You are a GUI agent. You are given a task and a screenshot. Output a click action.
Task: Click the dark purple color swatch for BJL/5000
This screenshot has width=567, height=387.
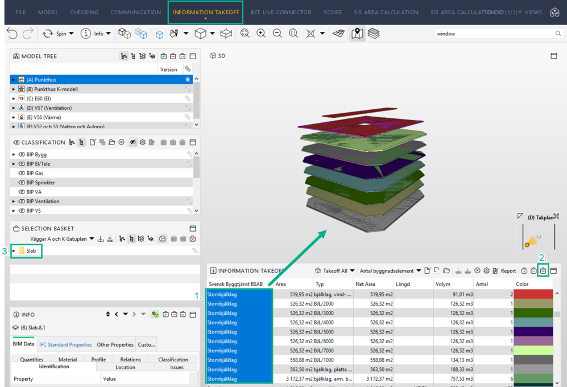pyautogui.click(x=533, y=332)
